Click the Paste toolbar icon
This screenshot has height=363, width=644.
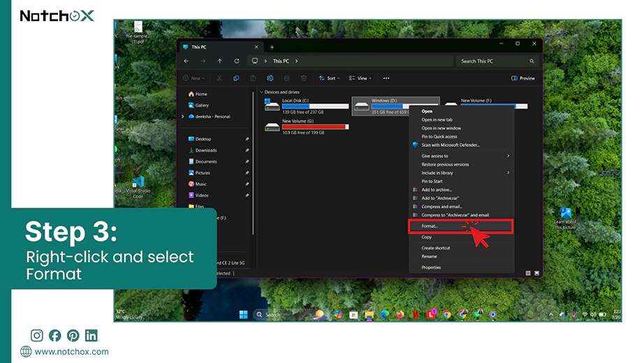click(253, 78)
